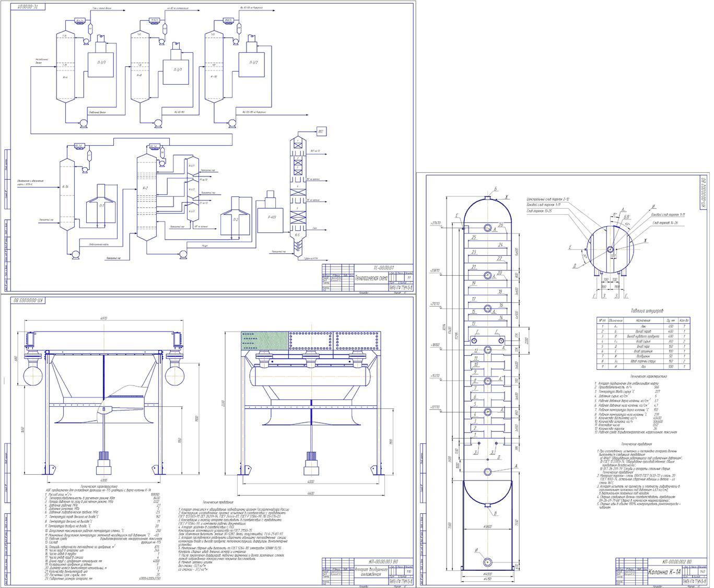The height and width of the screenshot is (588, 714).
Task: Click the fan motor in right air cooler view
Action: [311, 463]
